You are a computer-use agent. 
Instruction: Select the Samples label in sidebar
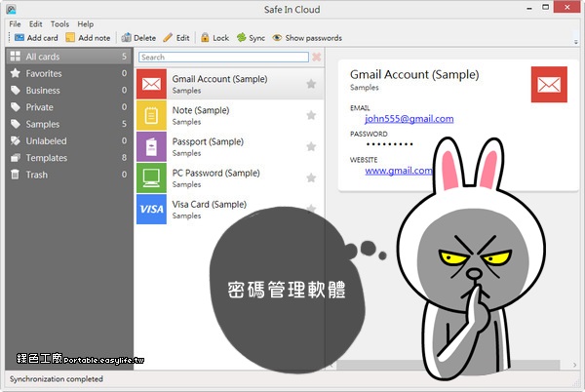pyautogui.click(x=69, y=124)
